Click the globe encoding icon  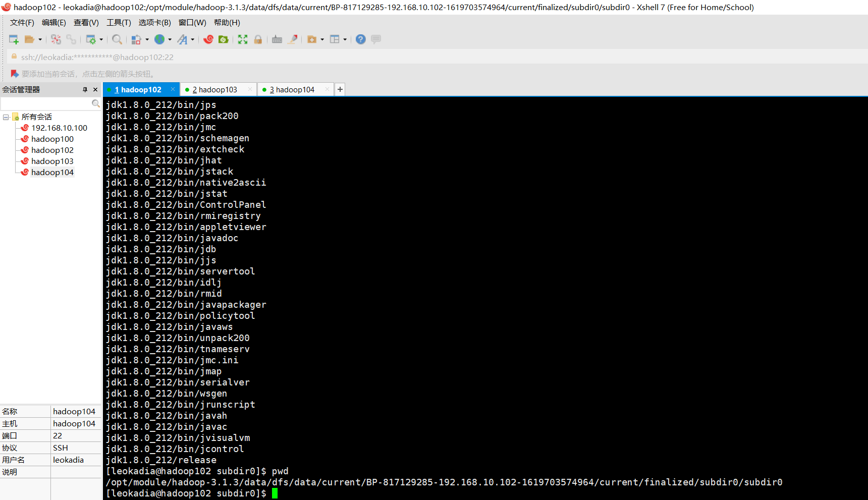point(159,39)
